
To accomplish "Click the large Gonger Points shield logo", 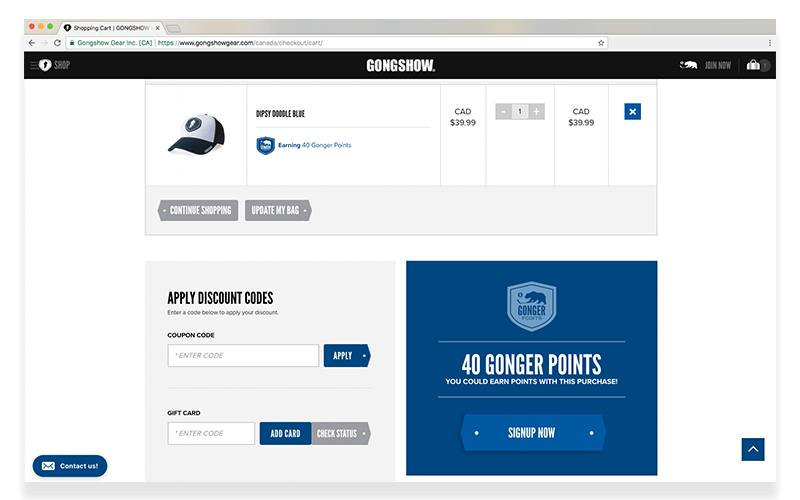I will click(532, 306).
